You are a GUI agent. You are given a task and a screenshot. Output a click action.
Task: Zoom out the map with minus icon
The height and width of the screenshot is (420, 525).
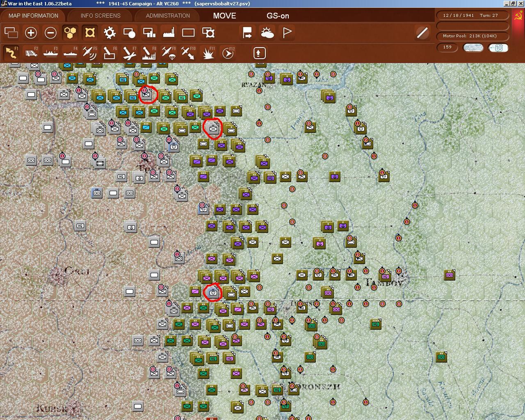(x=50, y=32)
